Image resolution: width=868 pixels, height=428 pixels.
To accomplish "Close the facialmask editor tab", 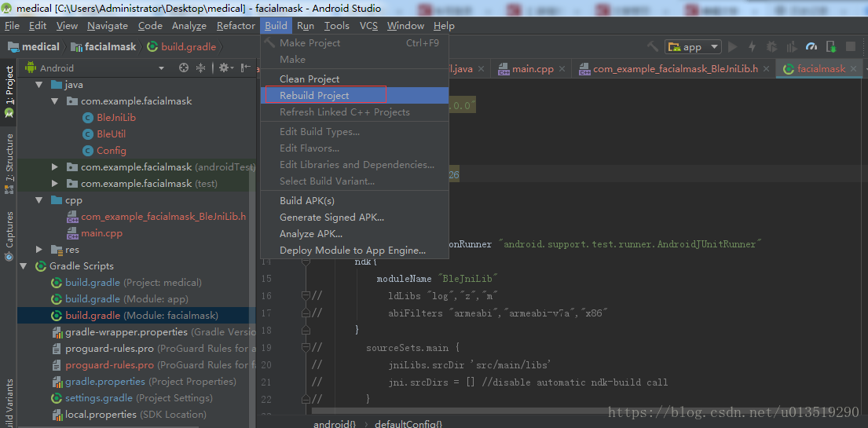I will tap(854, 69).
